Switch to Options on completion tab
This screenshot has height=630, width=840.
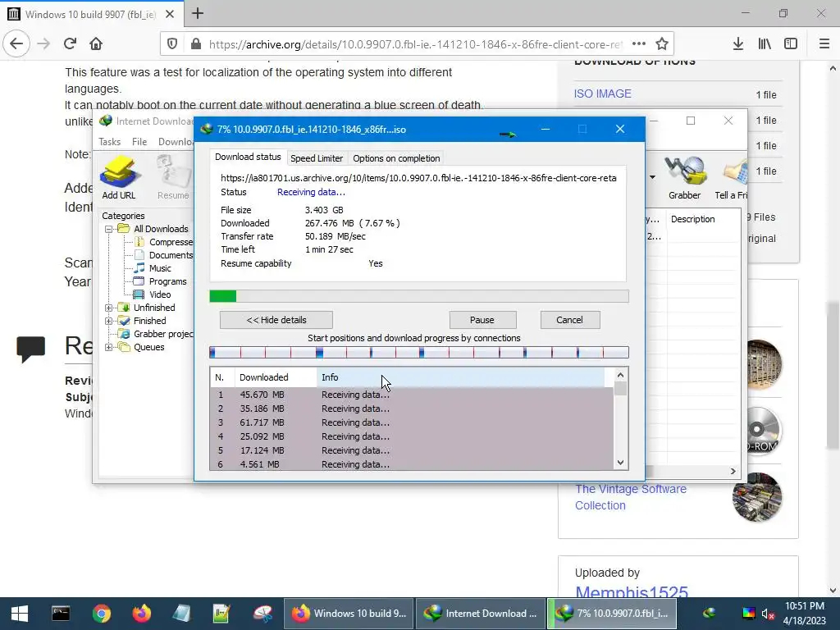(x=396, y=158)
